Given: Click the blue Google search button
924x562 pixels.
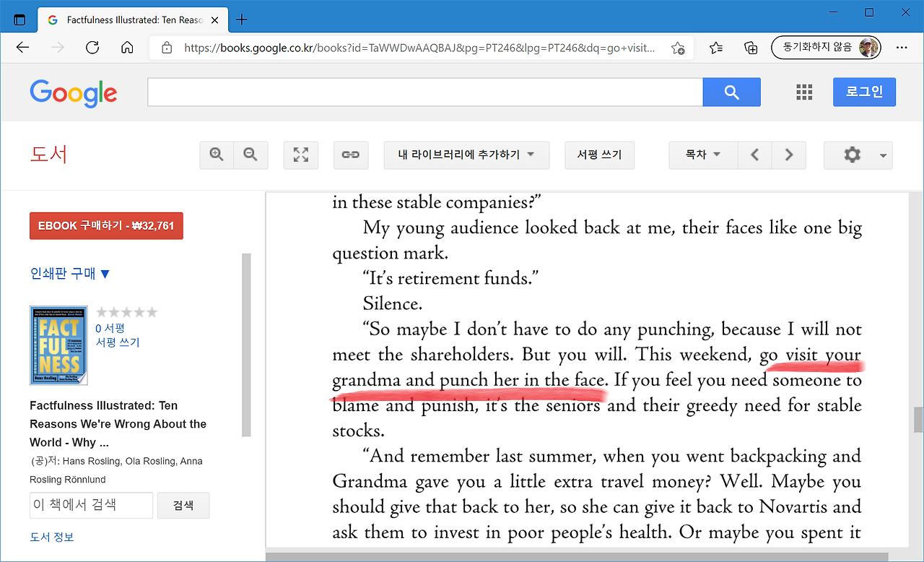Looking at the screenshot, I should 731,92.
